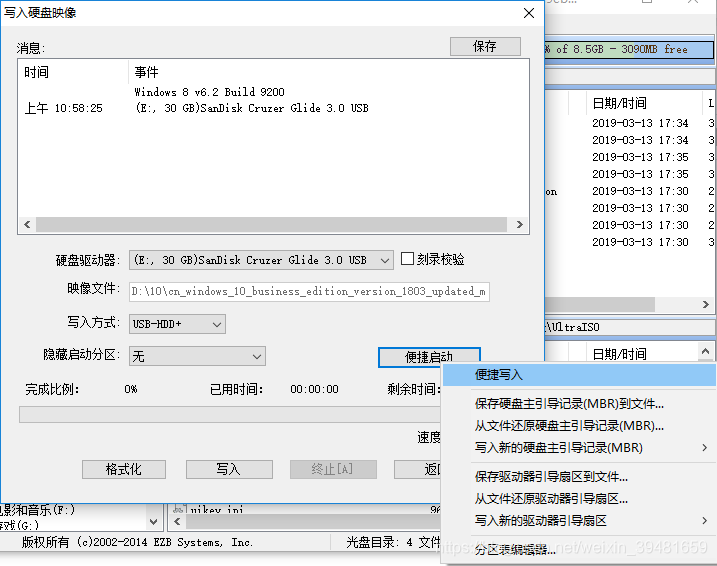Click UltraISO lower list scroll up arrow
Image resolution: width=717 pixels, height=566 pixels.
click(x=706, y=352)
